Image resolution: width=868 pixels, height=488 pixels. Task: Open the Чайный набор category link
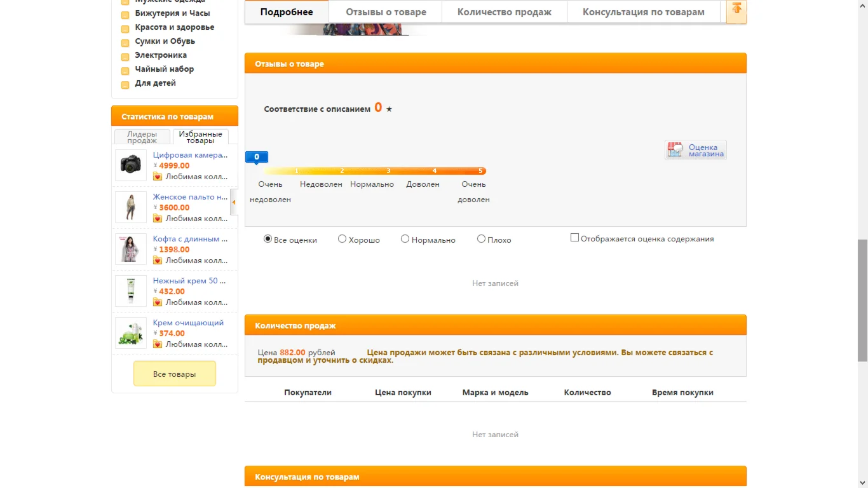coord(165,69)
